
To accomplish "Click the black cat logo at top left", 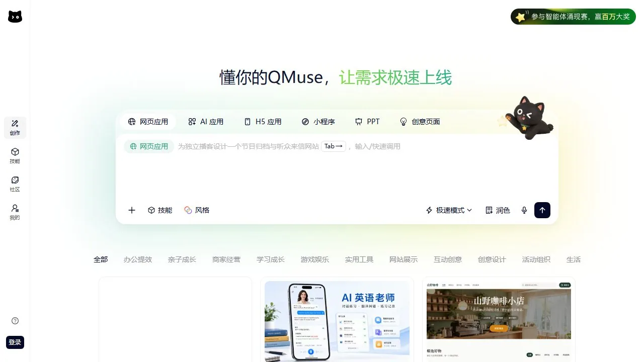I will pyautogui.click(x=15, y=17).
